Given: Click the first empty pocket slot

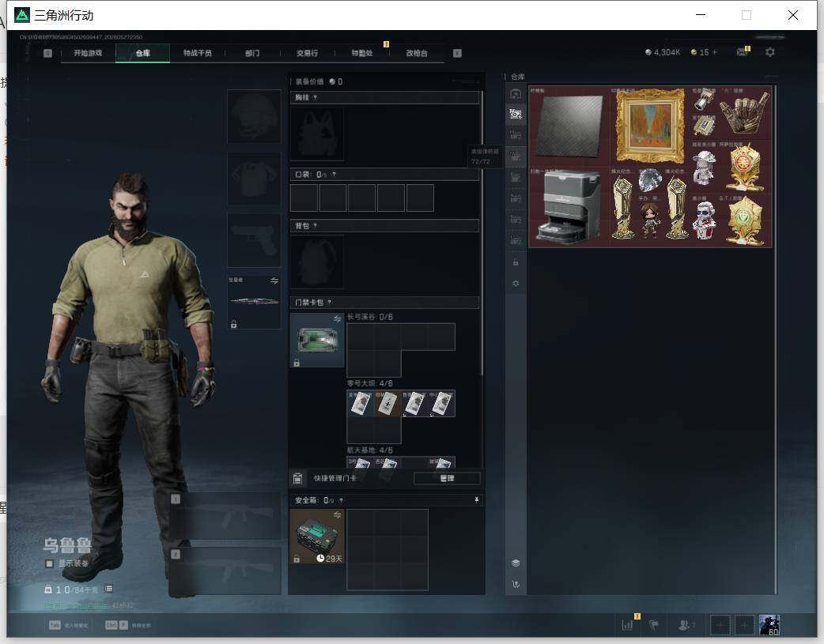Looking at the screenshot, I should (x=304, y=198).
